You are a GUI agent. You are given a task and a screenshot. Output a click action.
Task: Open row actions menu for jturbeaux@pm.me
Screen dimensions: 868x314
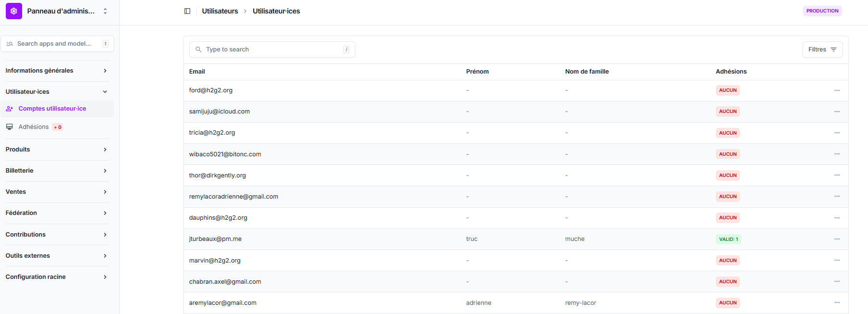pos(837,239)
